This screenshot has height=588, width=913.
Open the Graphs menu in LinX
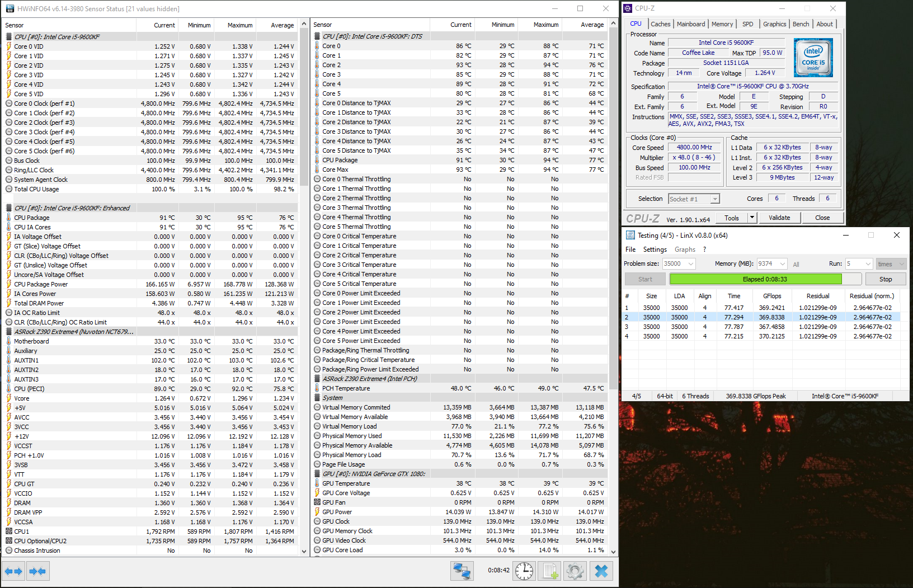[x=685, y=250]
